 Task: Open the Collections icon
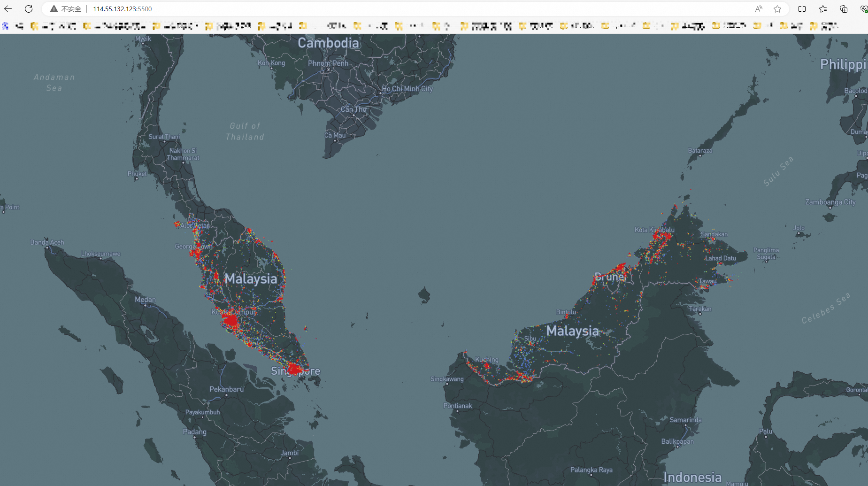tap(844, 9)
